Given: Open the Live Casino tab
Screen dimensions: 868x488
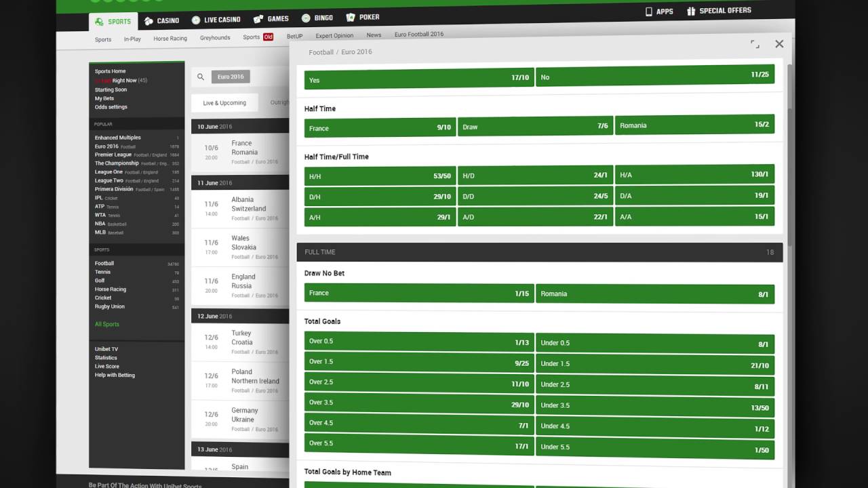Looking at the screenshot, I should pyautogui.click(x=216, y=20).
